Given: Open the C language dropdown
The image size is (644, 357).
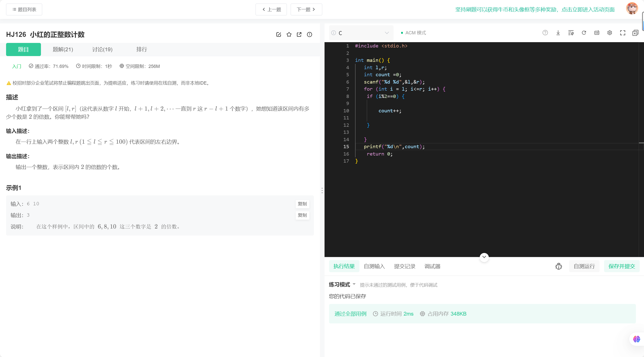Looking at the screenshot, I should 361,33.
